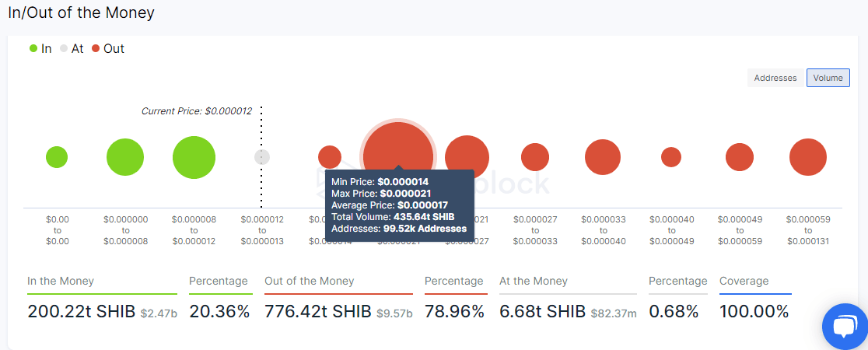Click red bubble for $0.000059 to $0.000131

tap(808, 157)
